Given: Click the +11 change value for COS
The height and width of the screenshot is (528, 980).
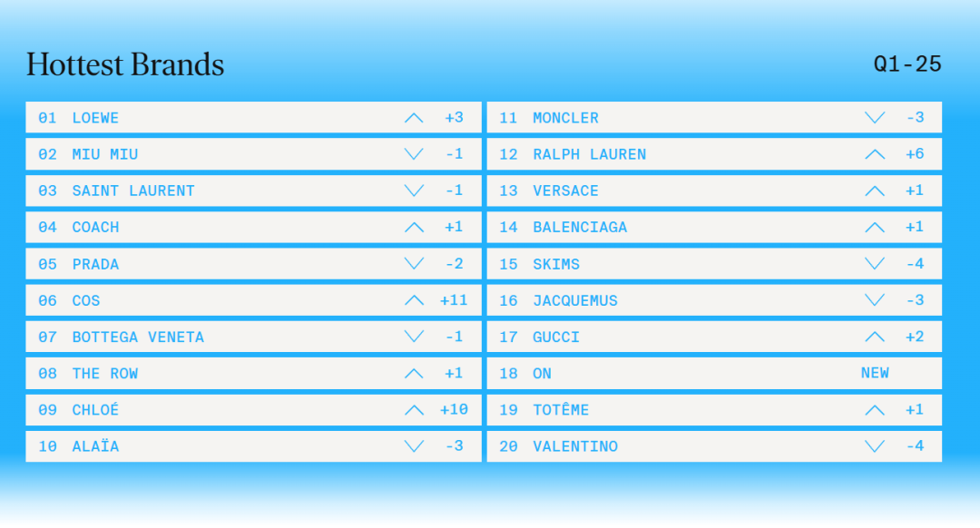Looking at the screenshot, I should pyautogui.click(x=454, y=300).
